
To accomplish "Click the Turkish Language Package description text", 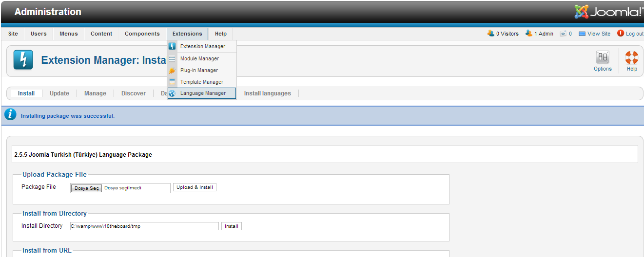I will tap(83, 155).
